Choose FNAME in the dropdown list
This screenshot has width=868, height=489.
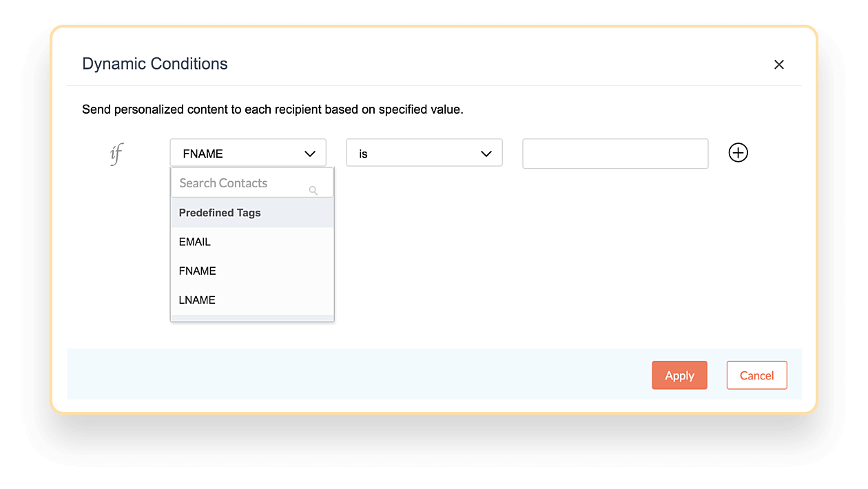[x=198, y=271]
